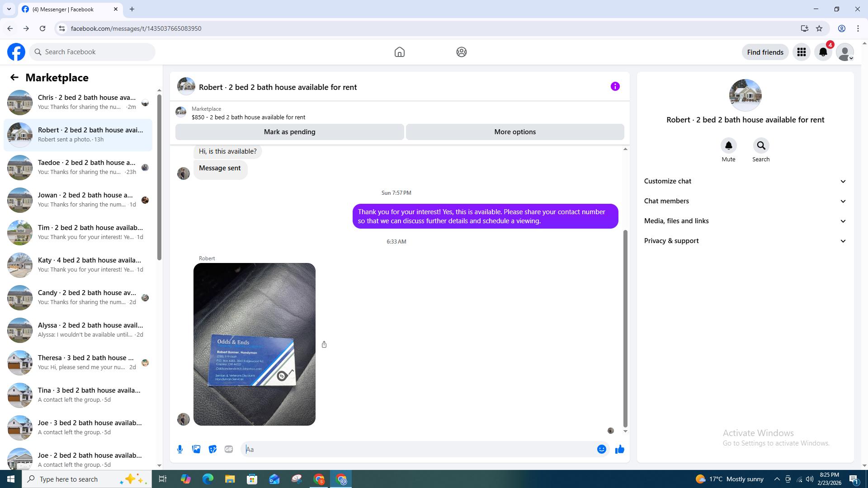
Task: Open notifications bell with badge
Action: click(823, 52)
